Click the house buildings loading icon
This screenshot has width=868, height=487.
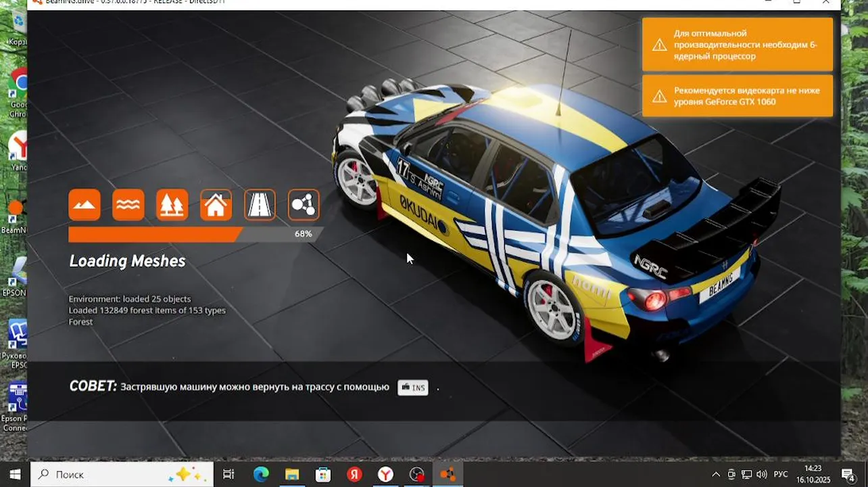pos(216,205)
